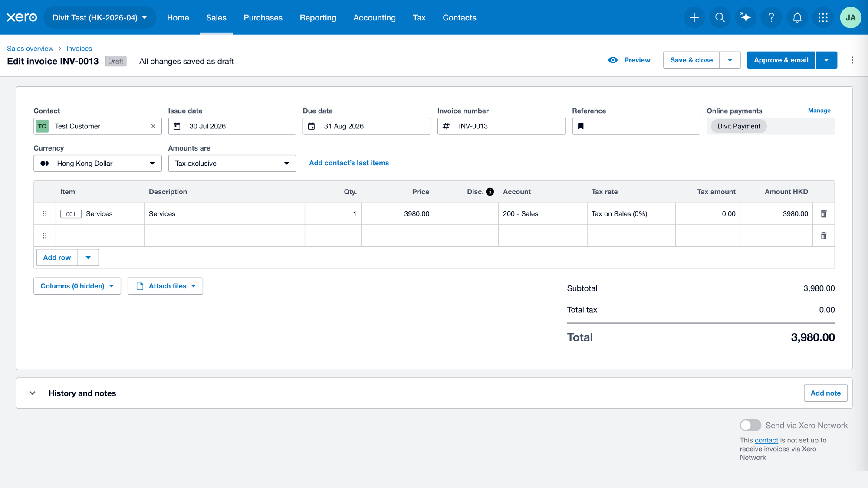Open the notifications bell icon
Image resolution: width=868 pixels, height=488 pixels.
coord(797,17)
